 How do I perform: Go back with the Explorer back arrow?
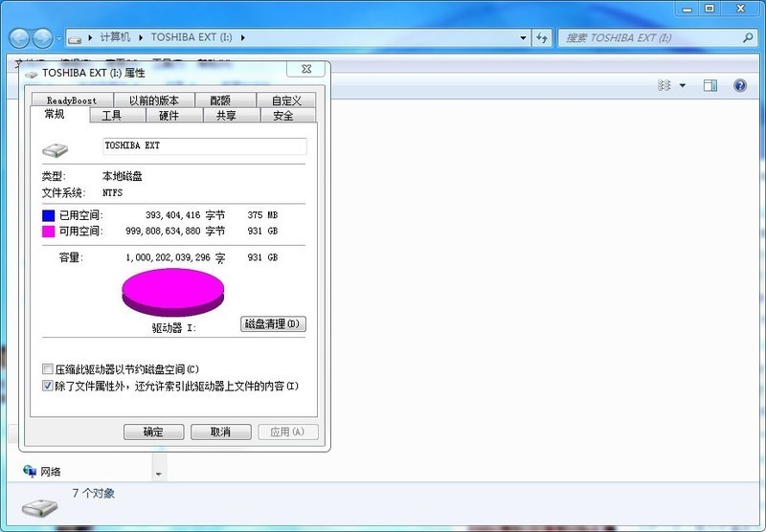point(19,38)
